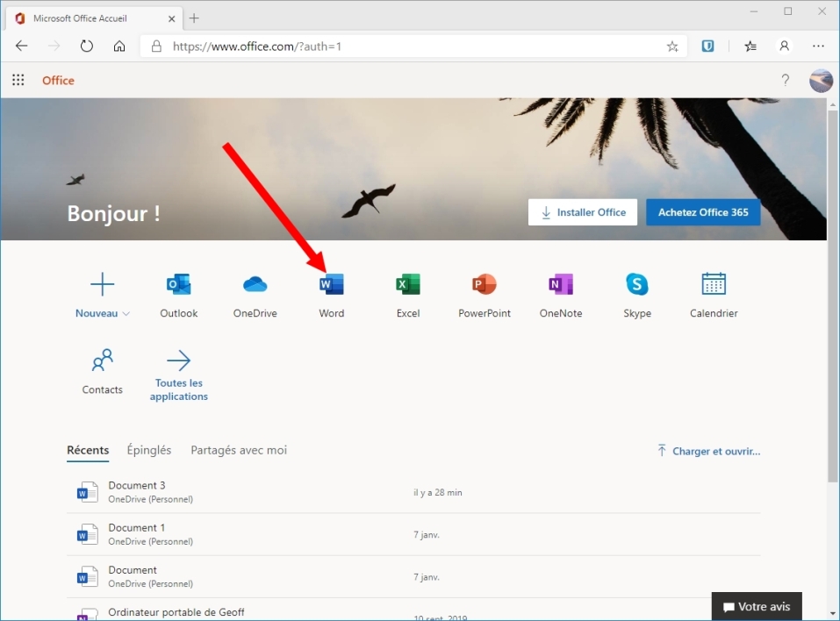840x621 pixels.
Task: Open the PowerPoint app
Action: (x=484, y=285)
